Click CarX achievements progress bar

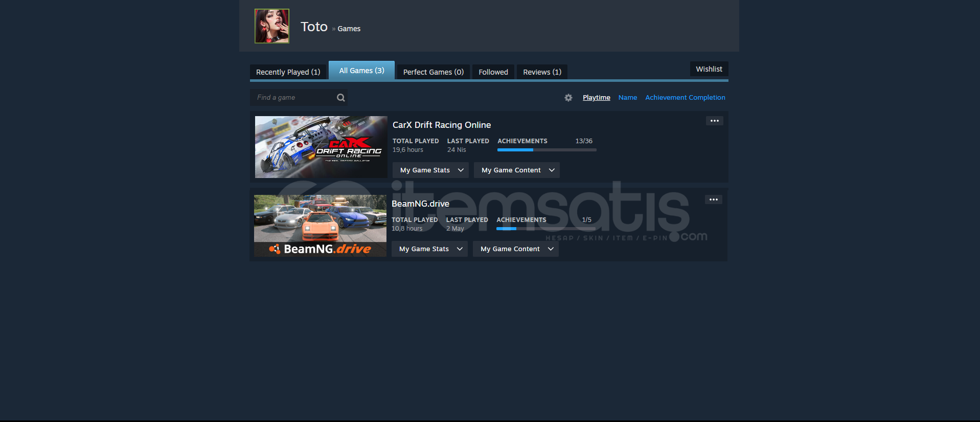547,150
